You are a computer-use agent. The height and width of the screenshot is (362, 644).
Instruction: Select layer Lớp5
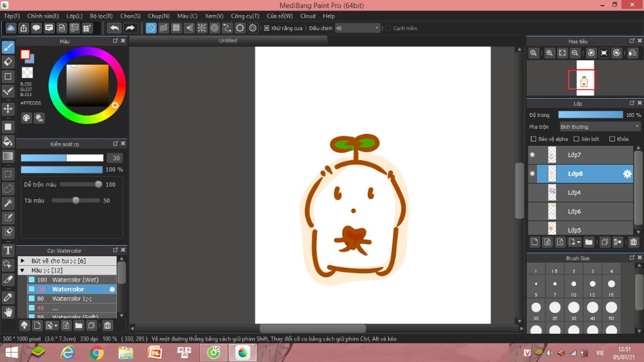pyautogui.click(x=580, y=229)
